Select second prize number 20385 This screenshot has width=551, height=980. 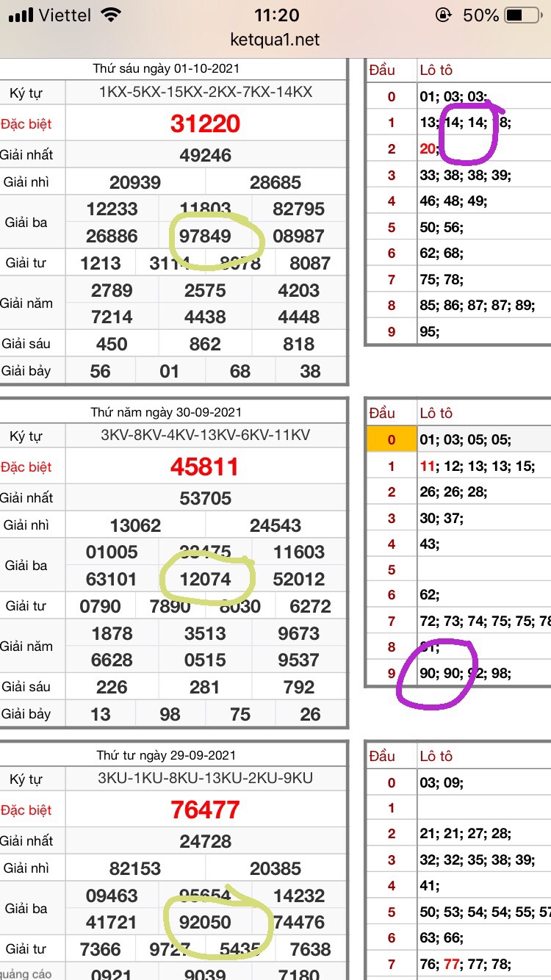(275, 868)
